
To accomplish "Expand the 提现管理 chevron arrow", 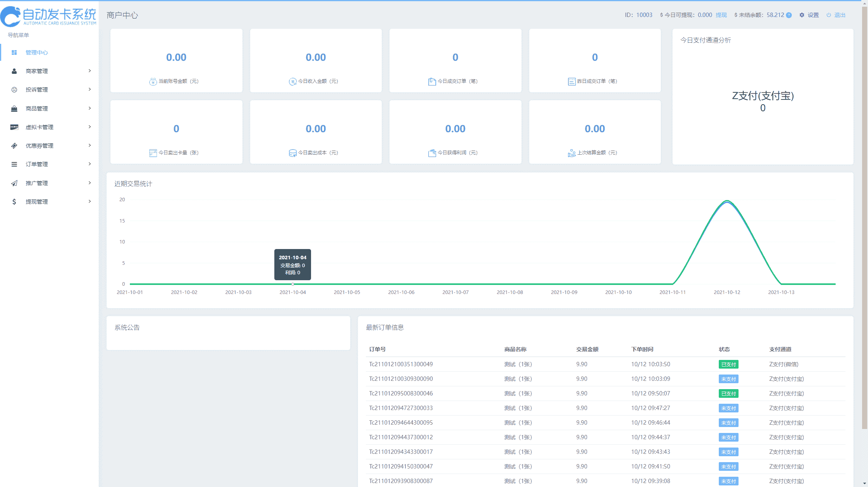I will [90, 202].
